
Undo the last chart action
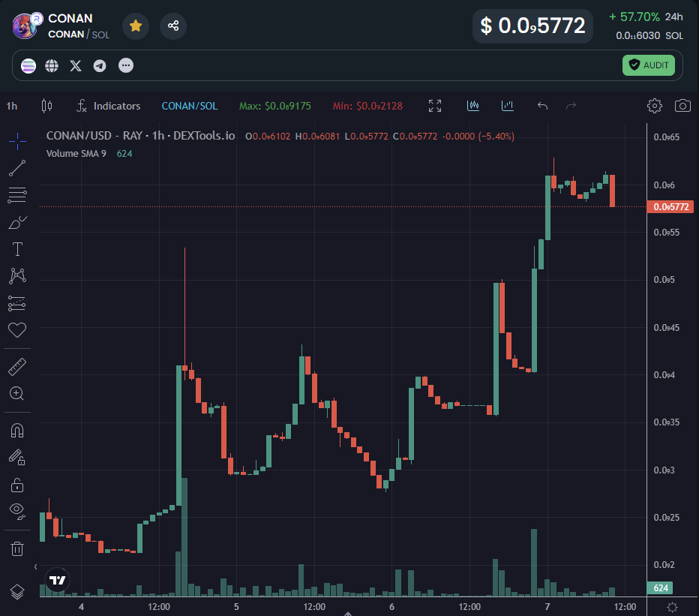542,106
